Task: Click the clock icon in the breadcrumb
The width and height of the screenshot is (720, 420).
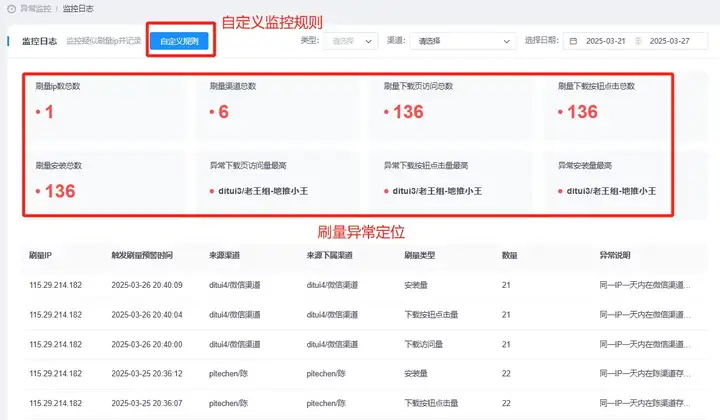Action: (11, 9)
